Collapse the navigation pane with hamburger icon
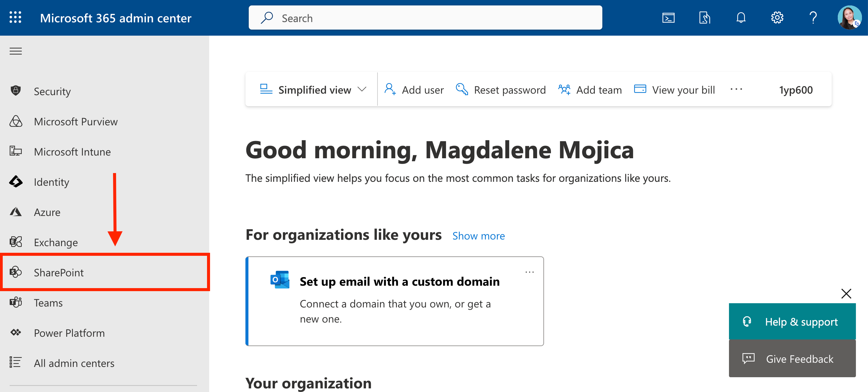Image resolution: width=868 pixels, height=392 pixels. pyautogui.click(x=15, y=51)
